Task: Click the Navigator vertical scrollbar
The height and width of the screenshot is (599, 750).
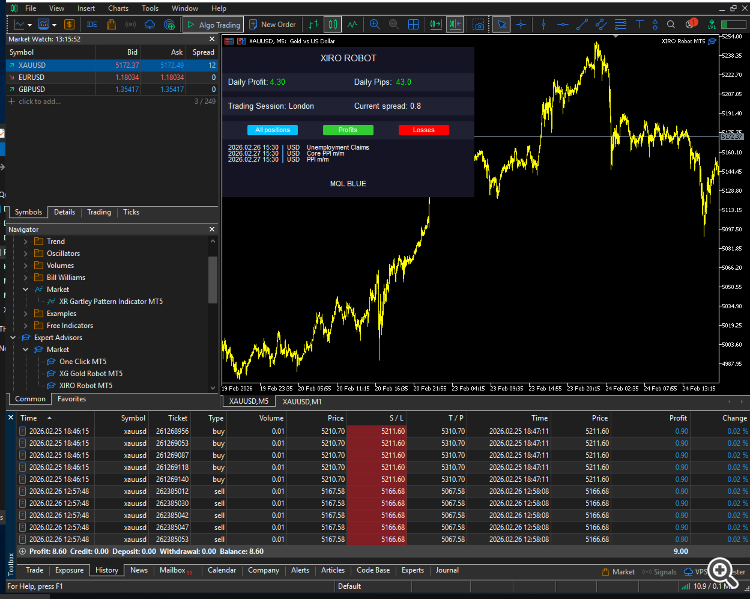Action: (x=213, y=280)
